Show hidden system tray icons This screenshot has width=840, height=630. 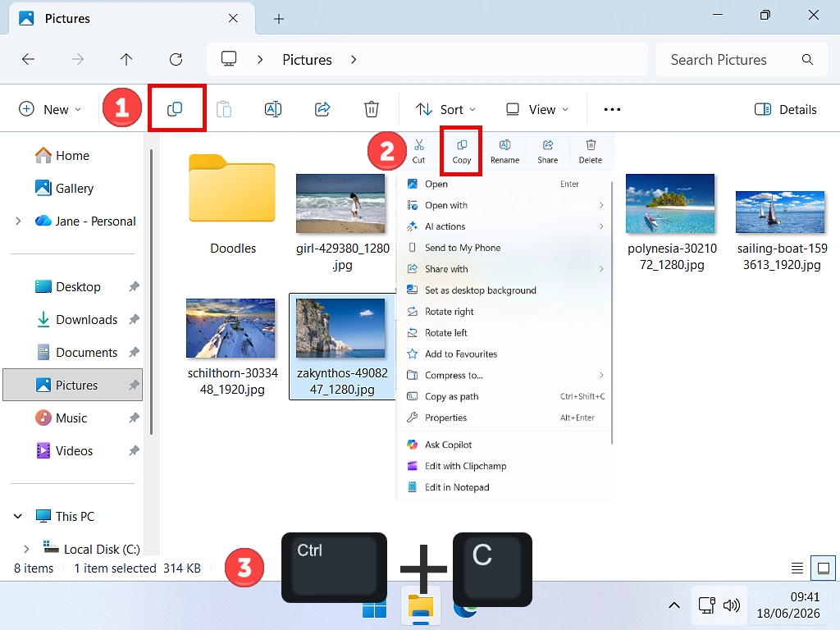(674, 605)
